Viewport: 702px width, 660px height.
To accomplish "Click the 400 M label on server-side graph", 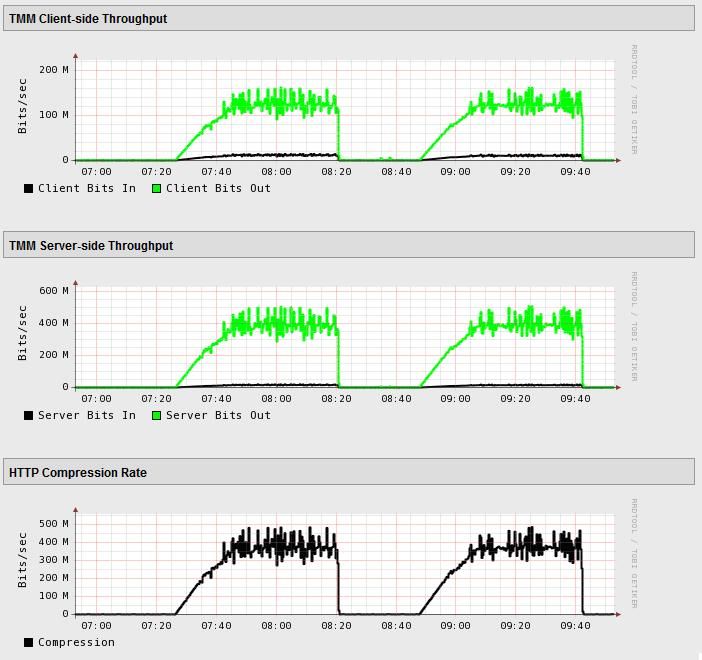I will pos(54,323).
